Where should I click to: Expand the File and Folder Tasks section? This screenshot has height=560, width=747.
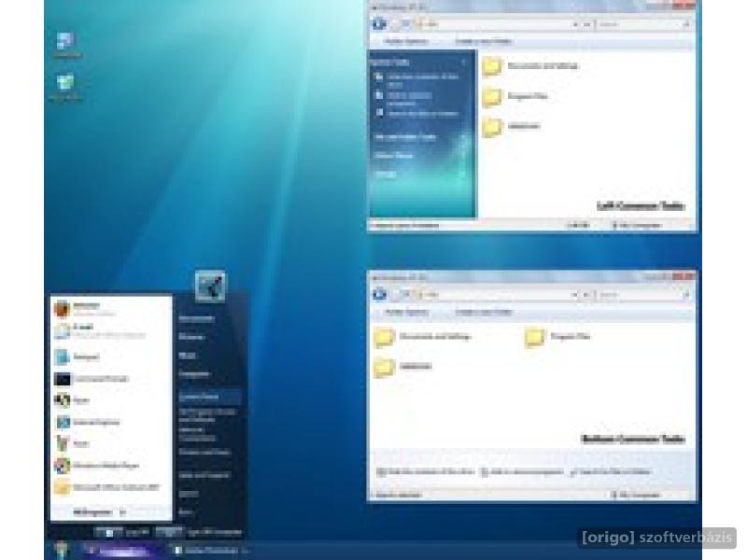coord(463,137)
